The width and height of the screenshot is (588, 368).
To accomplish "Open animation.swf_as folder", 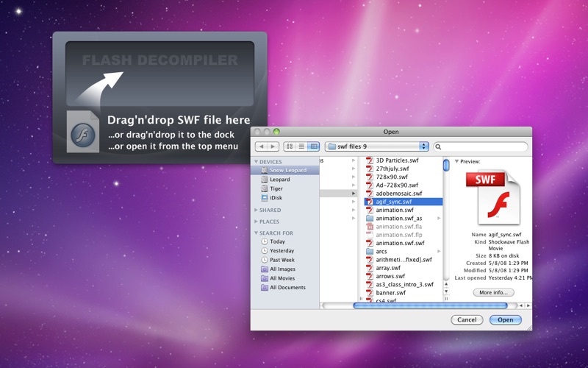I will 404,218.
